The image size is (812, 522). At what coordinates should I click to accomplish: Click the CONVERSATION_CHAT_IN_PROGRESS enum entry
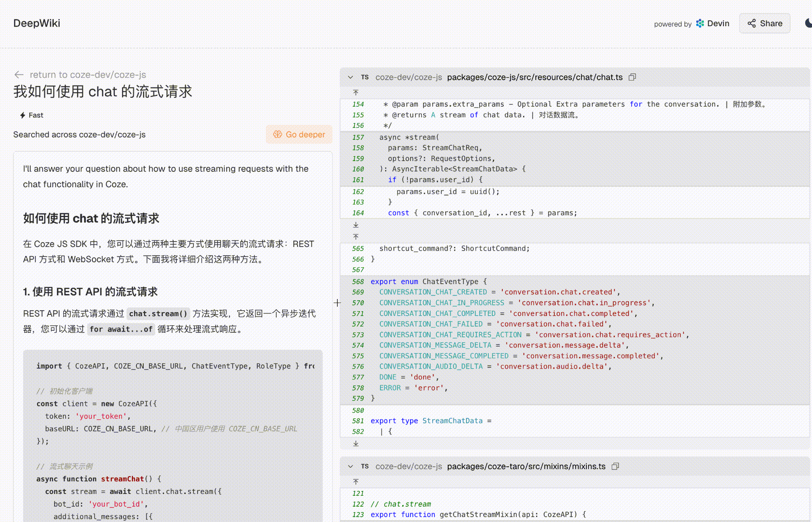click(517, 303)
